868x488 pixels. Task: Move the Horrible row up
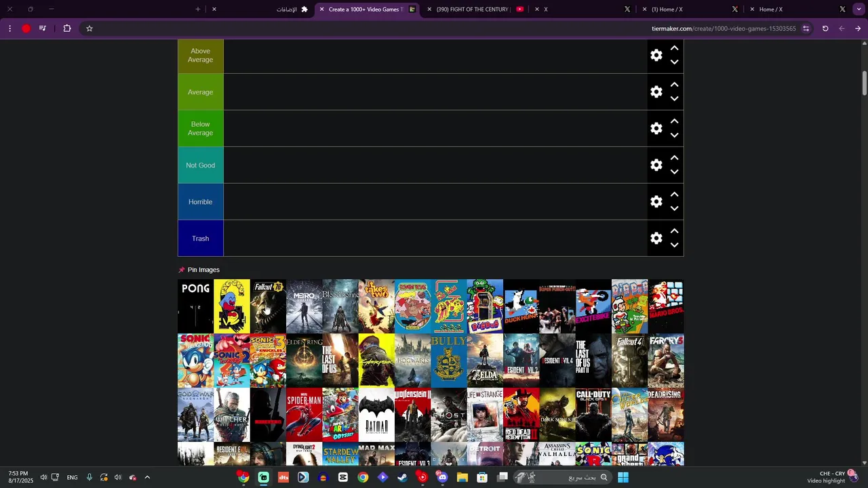click(674, 195)
